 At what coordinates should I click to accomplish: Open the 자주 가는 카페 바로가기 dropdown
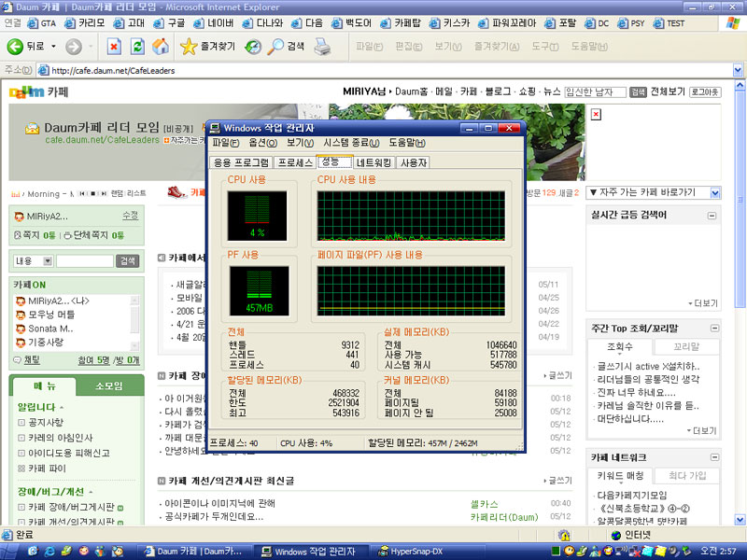click(715, 193)
